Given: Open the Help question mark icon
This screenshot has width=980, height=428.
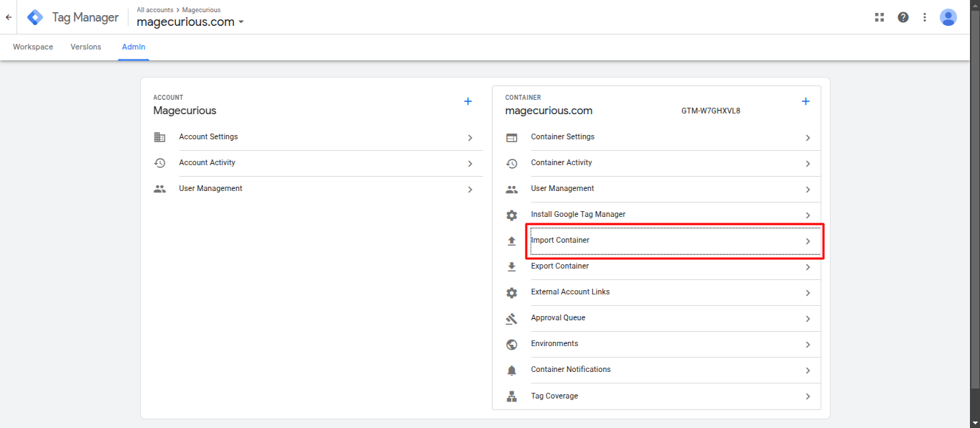Looking at the screenshot, I should (902, 17).
